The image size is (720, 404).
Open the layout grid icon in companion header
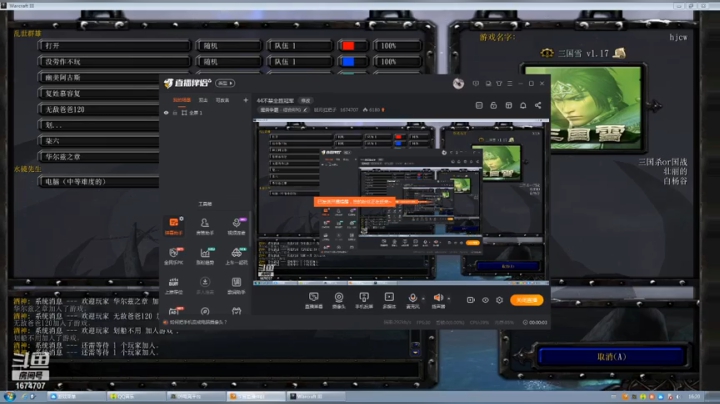[508, 106]
